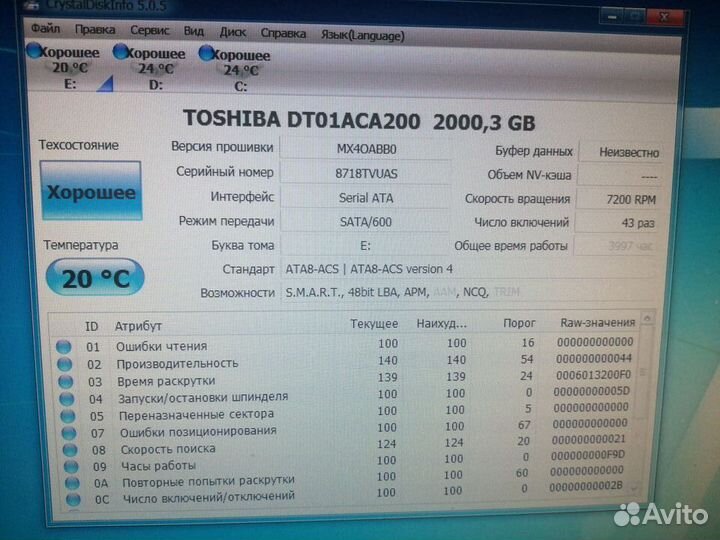Click status icon of 04 Запуски/остановки шпинделя

[67, 399]
